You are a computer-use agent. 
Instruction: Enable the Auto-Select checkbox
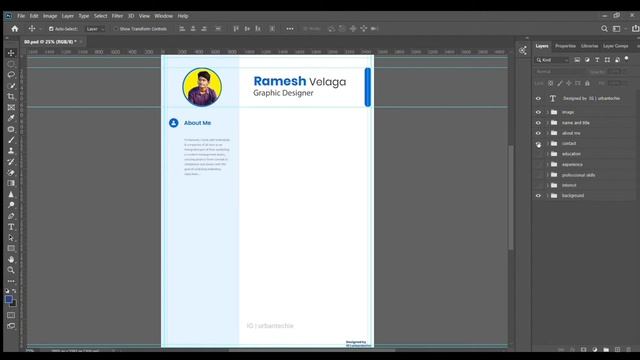(x=51, y=29)
